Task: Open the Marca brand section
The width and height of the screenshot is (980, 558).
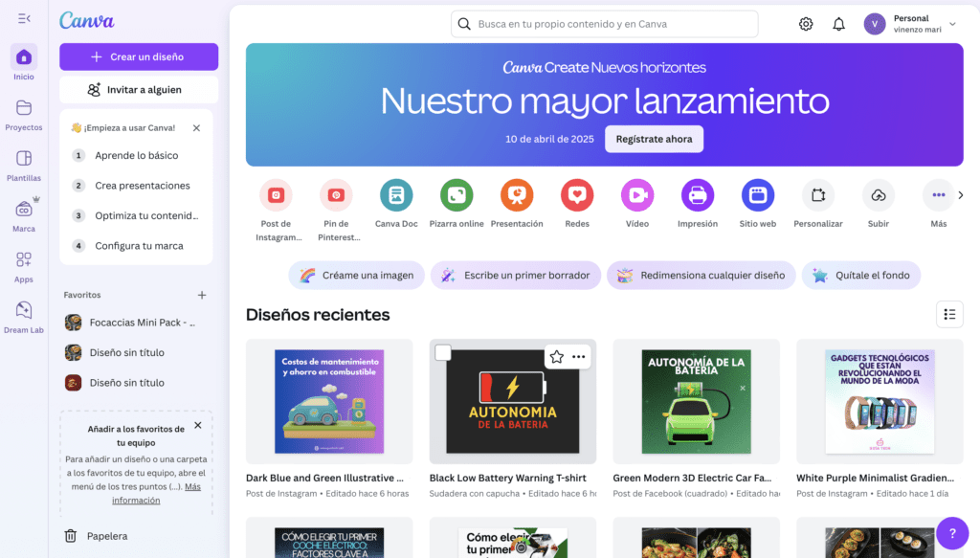Action: pyautogui.click(x=24, y=216)
